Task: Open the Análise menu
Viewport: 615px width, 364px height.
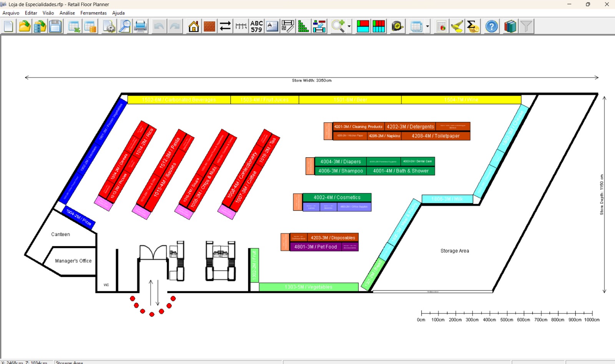Action: 67,13
